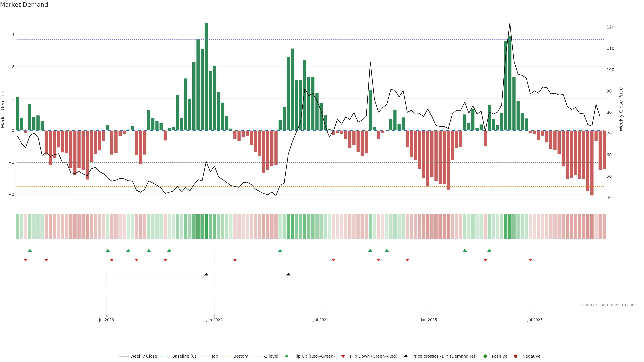Click the darkest green heatmap cell
The width and height of the screenshot is (644, 362).
206,226
